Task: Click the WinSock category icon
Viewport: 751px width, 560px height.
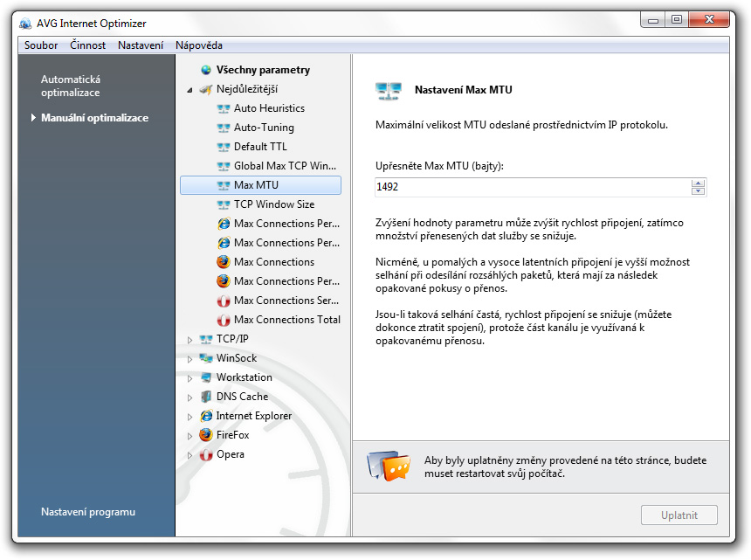Action: coord(206,358)
